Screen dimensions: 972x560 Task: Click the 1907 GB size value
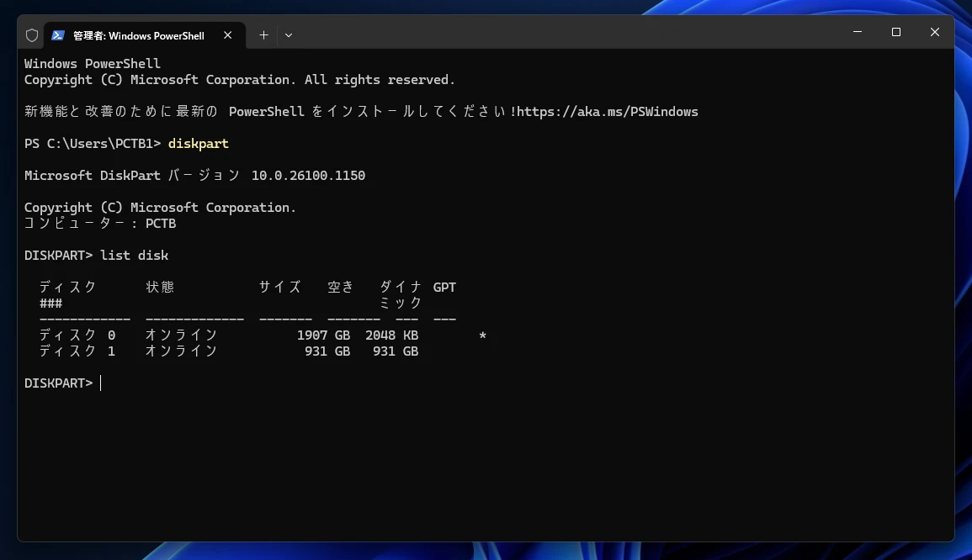323,335
